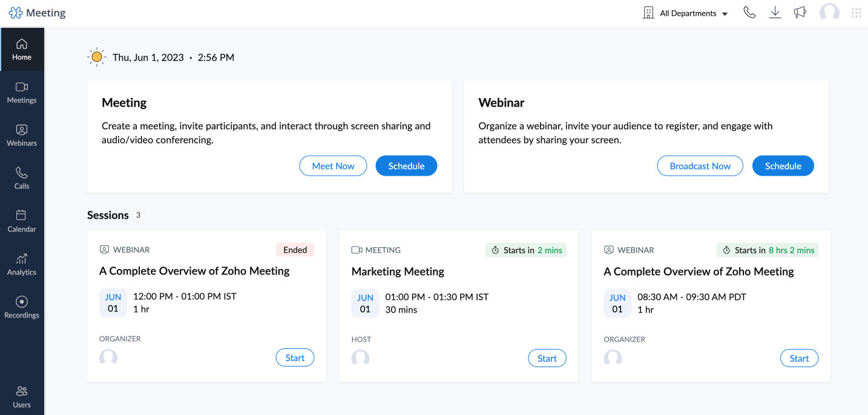This screenshot has height=415, width=868.
Task: Go to Webinars in the sidebar
Action: pos(22,136)
